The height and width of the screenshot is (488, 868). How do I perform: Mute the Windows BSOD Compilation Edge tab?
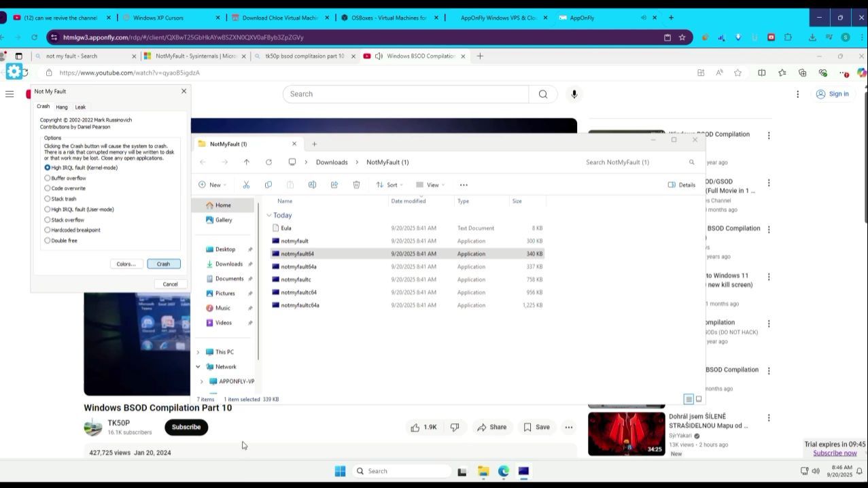pos(379,56)
